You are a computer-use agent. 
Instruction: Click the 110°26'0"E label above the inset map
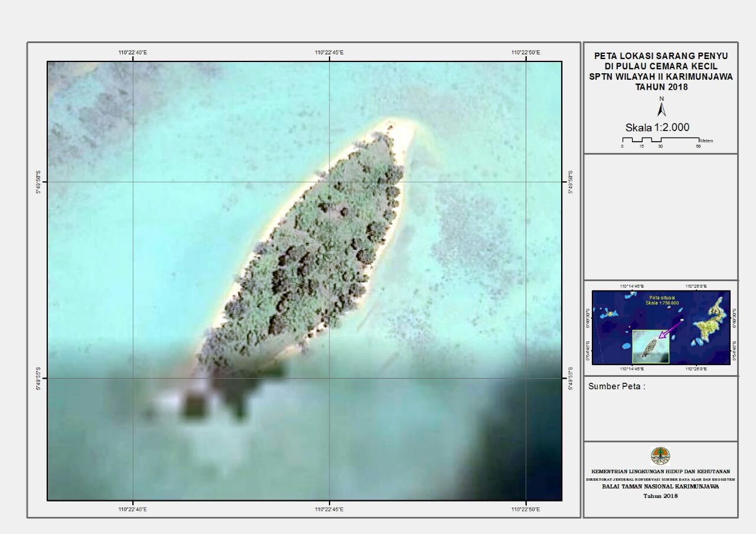tap(696, 286)
